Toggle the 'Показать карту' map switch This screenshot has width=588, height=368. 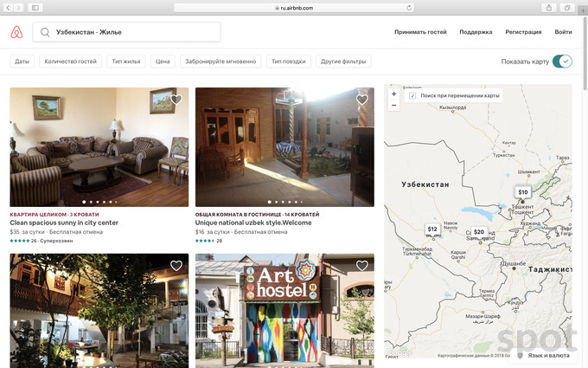point(562,61)
